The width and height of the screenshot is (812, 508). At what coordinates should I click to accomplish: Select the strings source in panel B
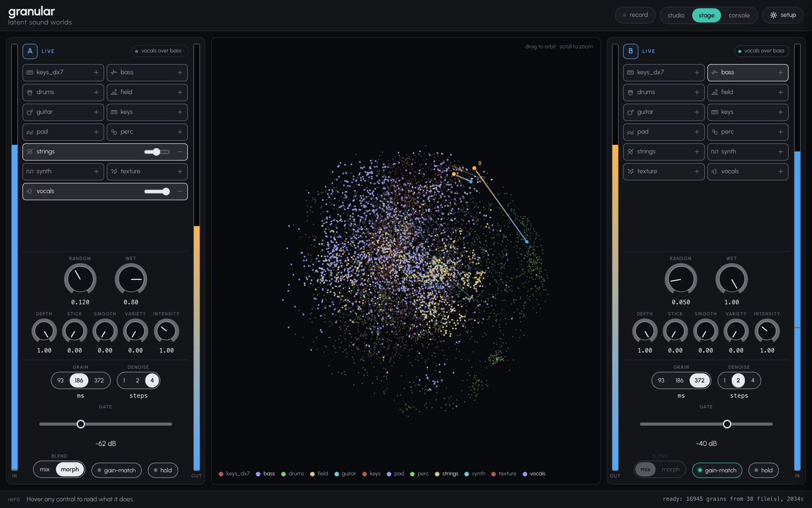pyautogui.click(x=664, y=152)
